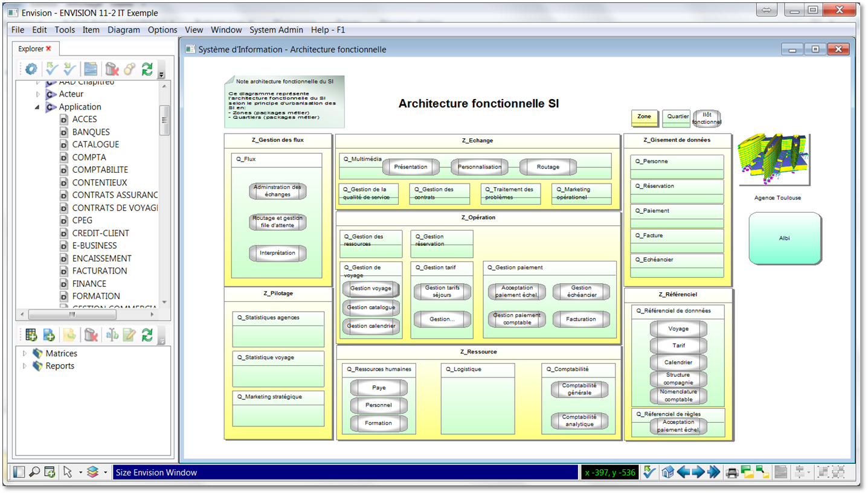Click the blue house home icon
This screenshot has height=494, width=868.
[667, 472]
